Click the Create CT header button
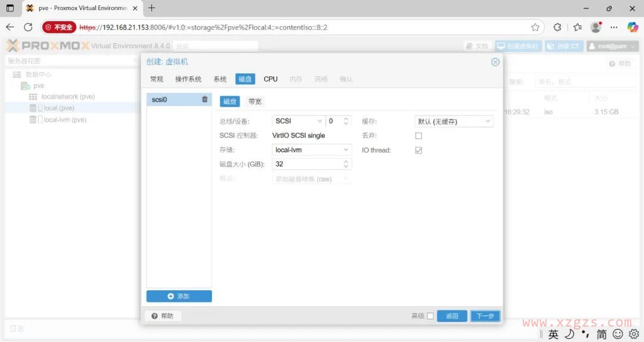Image resolution: width=644 pixels, height=342 pixels. point(564,46)
